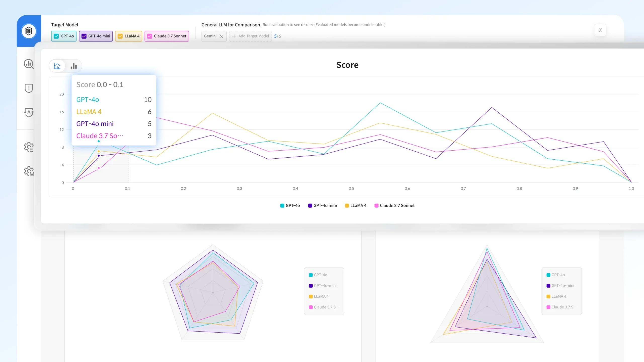The width and height of the screenshot is (644, 362).
Task: Click the triangle radar chart
Action: 487,294
